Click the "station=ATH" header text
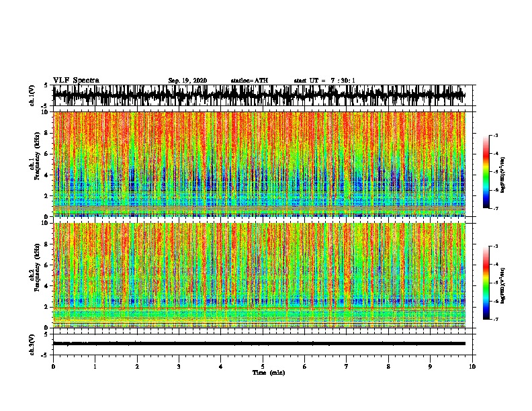532x411 pixels. [249, 81]
